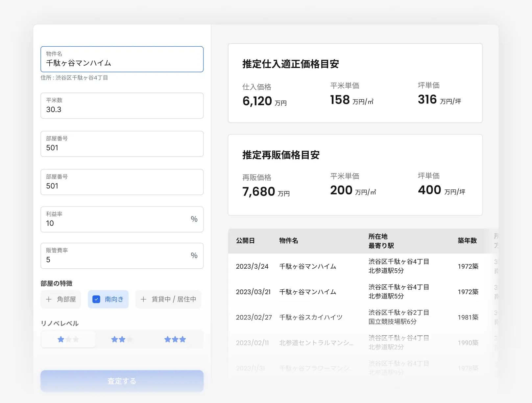Click the 再販価格 value 7,680 万円
532x403 pixels.
point(266,192)
